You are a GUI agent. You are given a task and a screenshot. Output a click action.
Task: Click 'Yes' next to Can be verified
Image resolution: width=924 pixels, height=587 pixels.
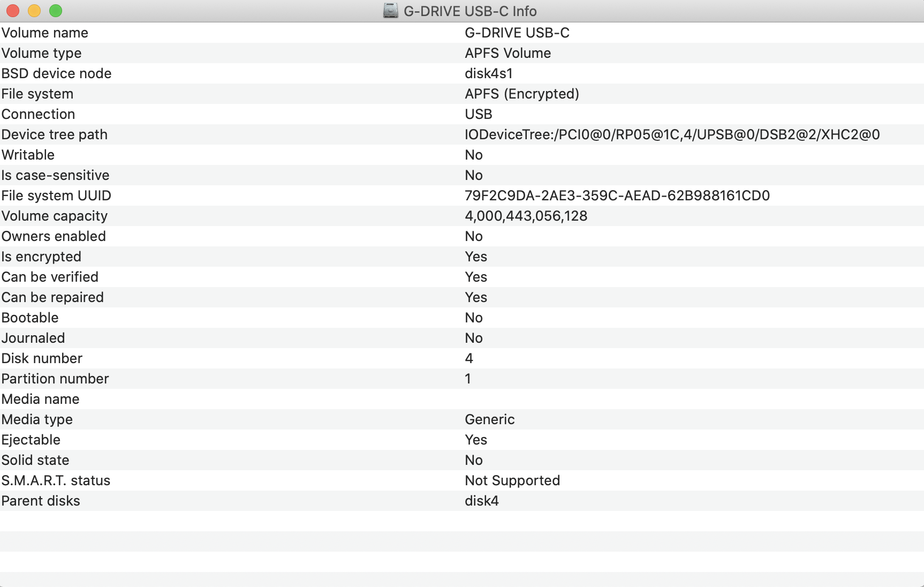pyautogui.click(x=476, y=277)
